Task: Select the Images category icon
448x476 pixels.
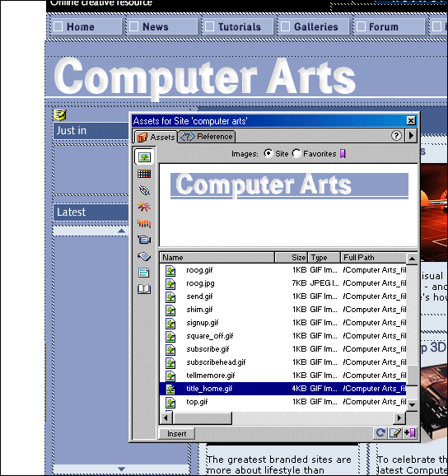Action: [x=144, y=157]
